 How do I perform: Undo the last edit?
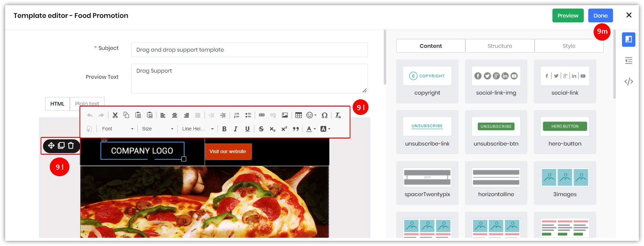click(x=90, y=115)
